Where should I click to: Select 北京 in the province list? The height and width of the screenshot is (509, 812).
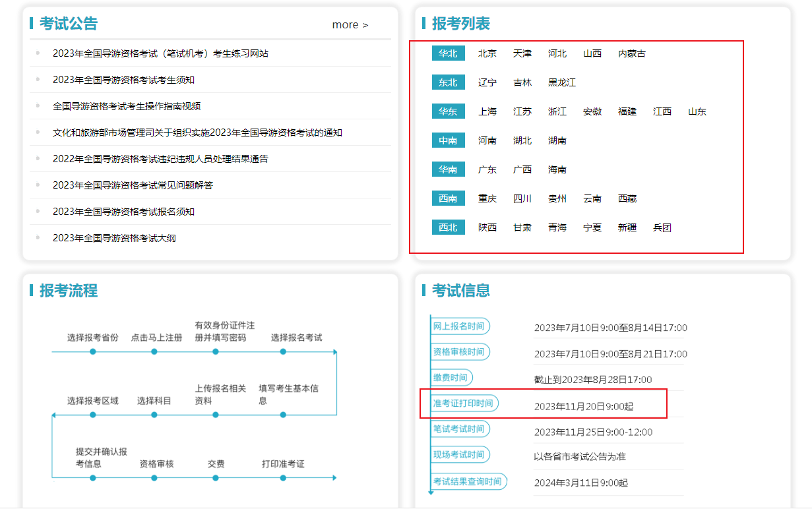pyautogui.click(x=487, y=53)
